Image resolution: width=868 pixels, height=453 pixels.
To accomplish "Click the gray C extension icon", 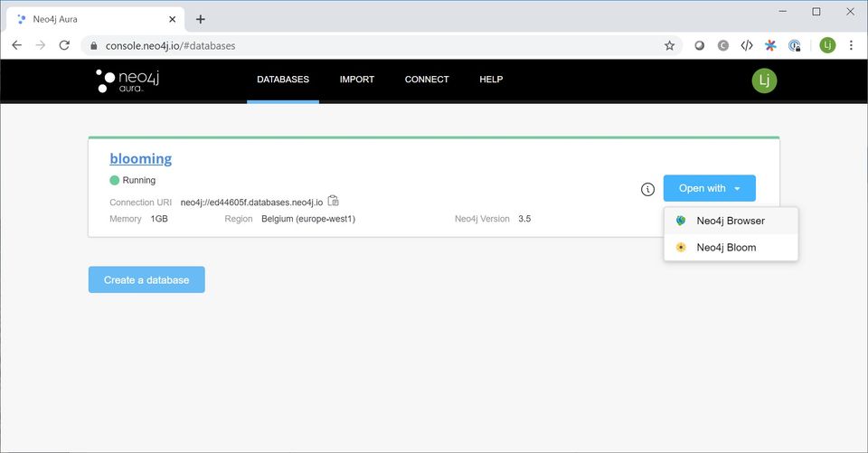I will click(x=723, y=46).
